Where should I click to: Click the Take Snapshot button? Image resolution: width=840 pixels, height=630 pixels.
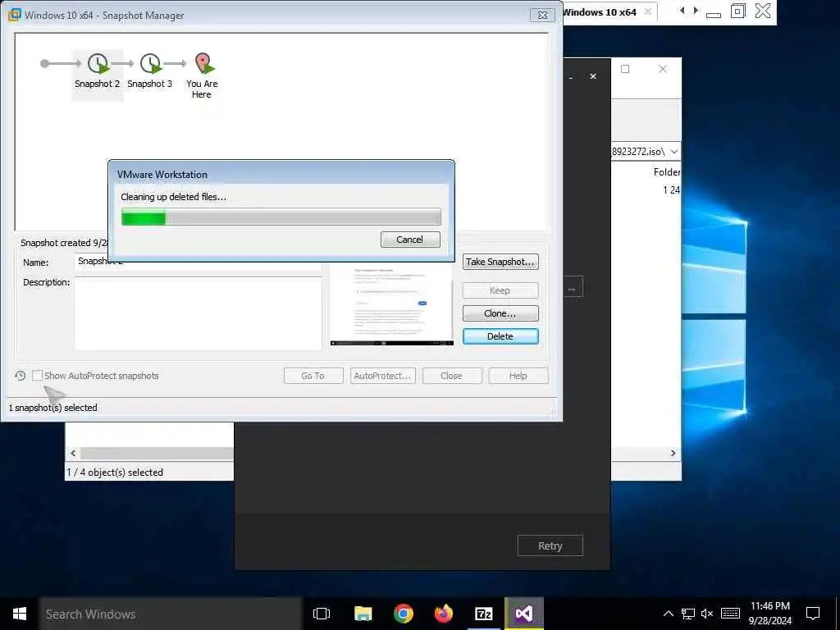click(x=500, y=262)
